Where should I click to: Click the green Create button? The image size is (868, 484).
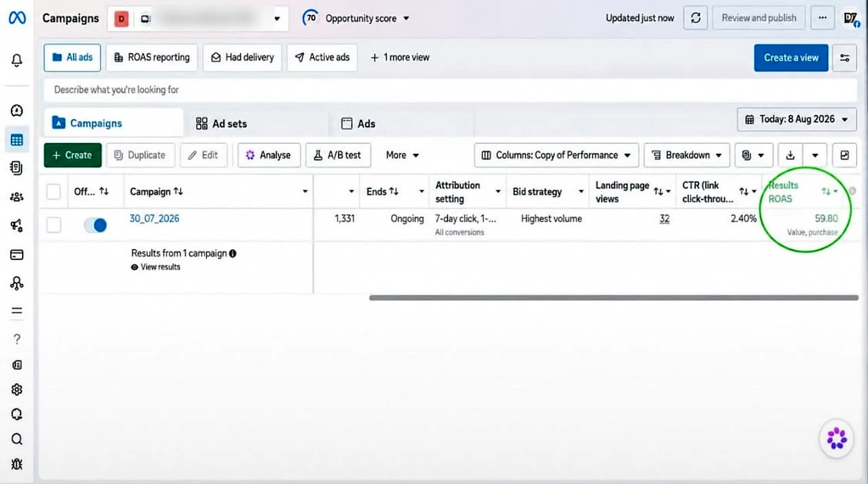[73, 155]
